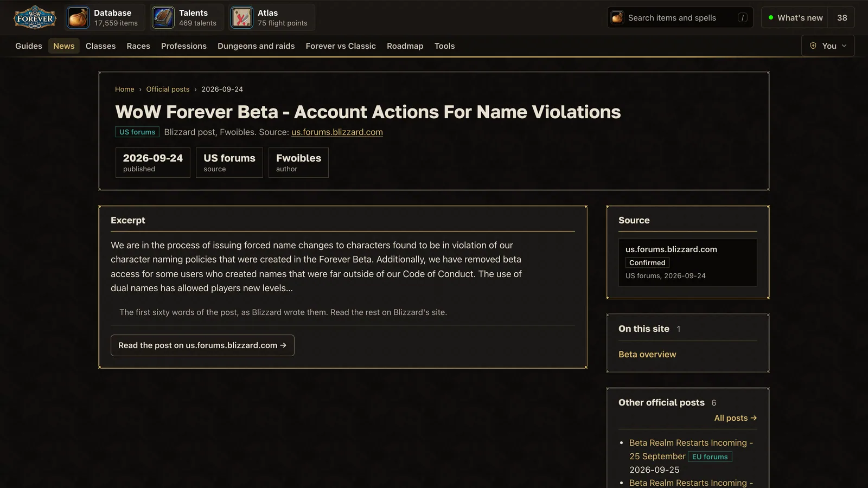Click the 38 updates counter
Viewport: 868px width, 488px height.
click(x=842, y=18)
